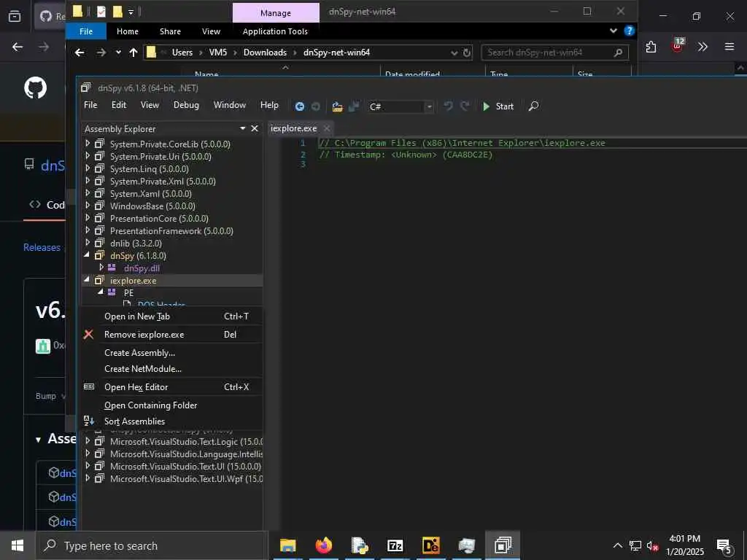Screen dimensions: 747x560
Task: Open Firefox from taskbar
Action: (x=323, y=545)
